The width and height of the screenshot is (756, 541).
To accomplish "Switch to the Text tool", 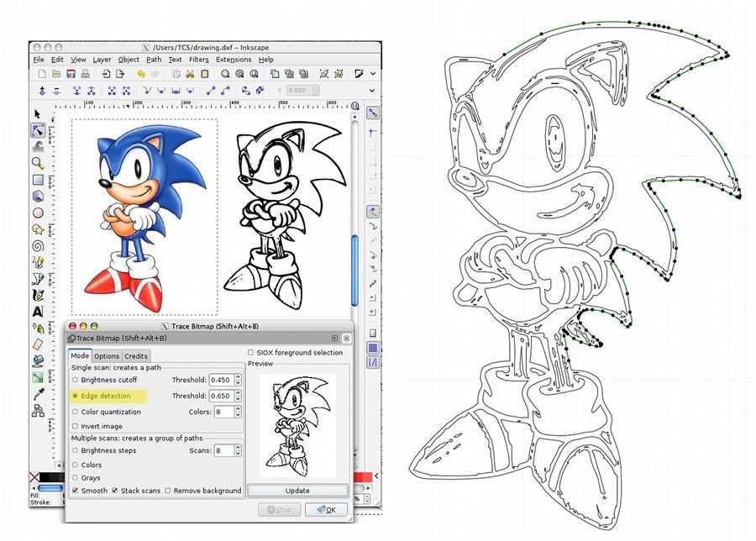I will click(x=38, y=313).
